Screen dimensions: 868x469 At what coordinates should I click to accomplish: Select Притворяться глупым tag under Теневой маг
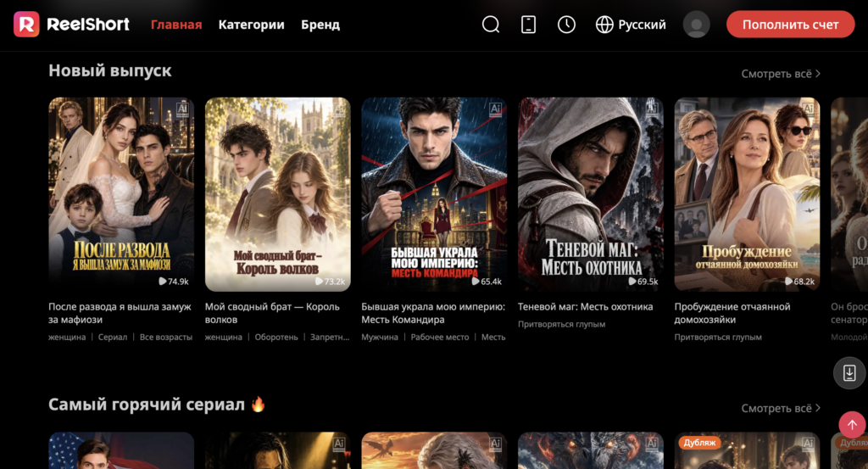(x=561, y=325)
